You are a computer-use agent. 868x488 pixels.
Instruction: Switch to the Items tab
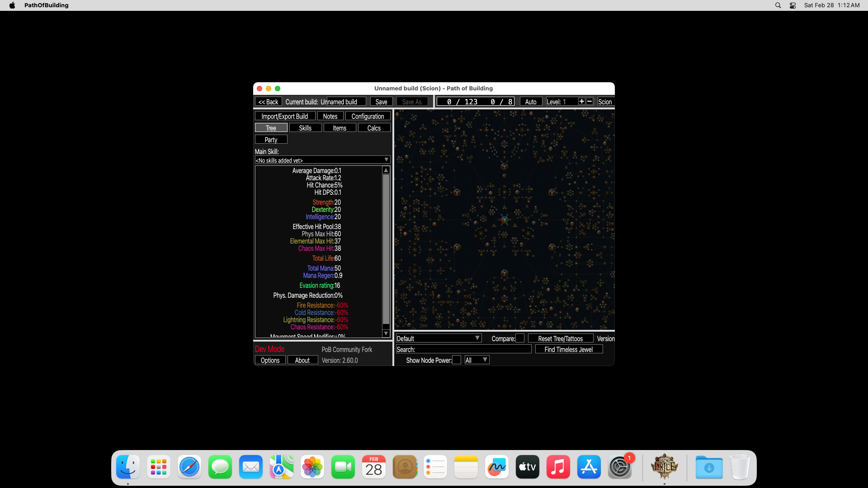pos(340,128)
